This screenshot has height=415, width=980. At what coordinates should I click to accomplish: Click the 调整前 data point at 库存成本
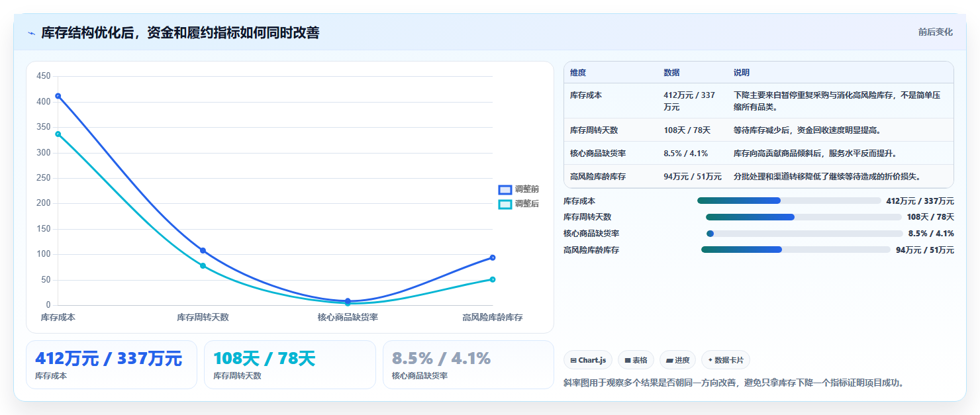(58, 96)
